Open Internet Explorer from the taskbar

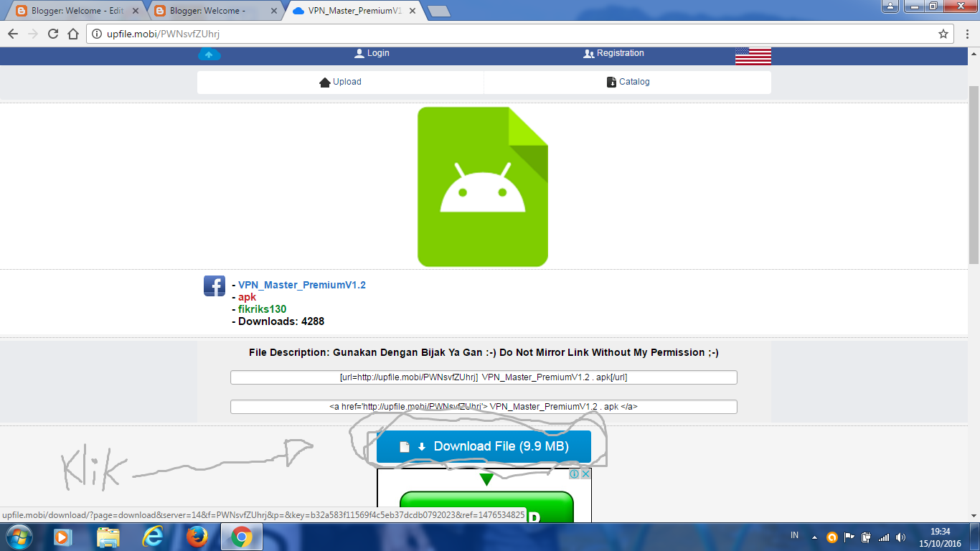coord(153,537)
